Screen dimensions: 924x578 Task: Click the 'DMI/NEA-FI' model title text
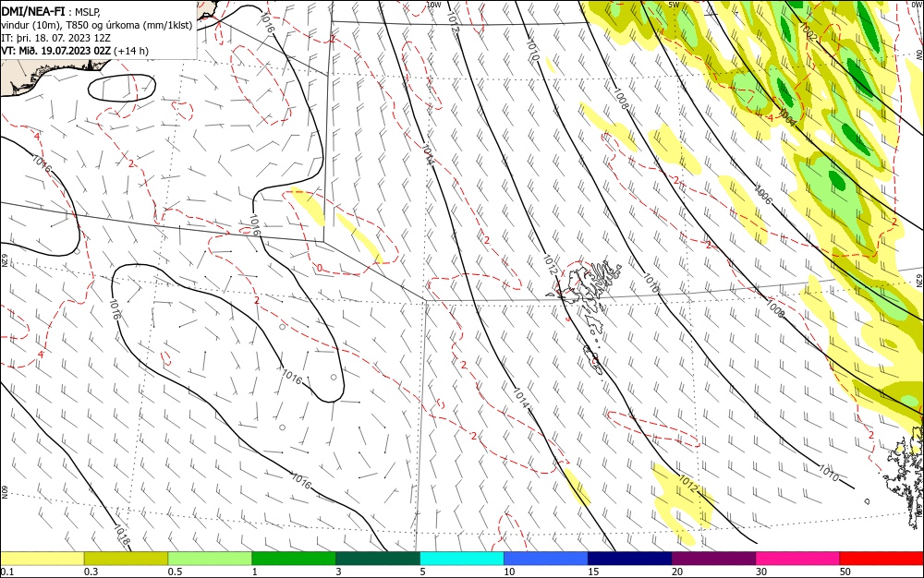tap(33, 10)
